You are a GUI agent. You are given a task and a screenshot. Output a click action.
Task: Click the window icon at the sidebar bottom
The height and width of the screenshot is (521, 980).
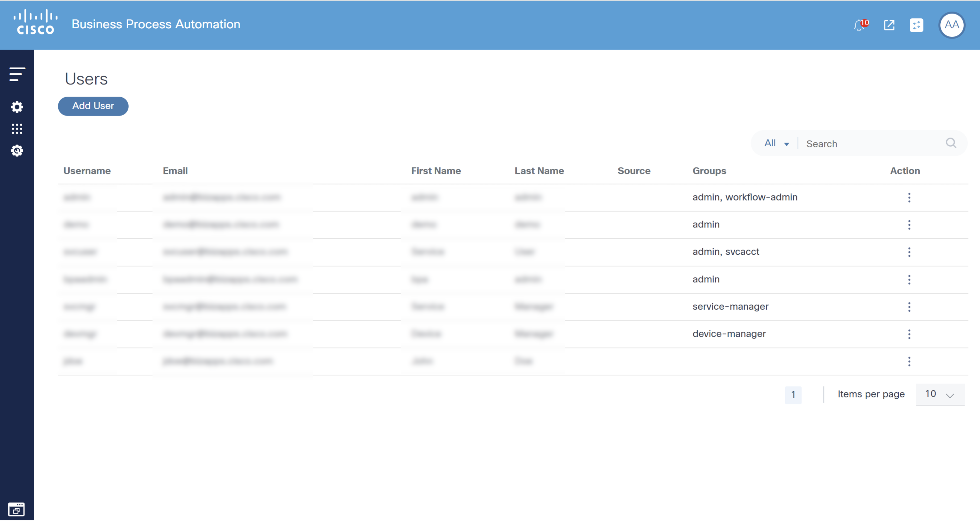(x=16, y=509)
